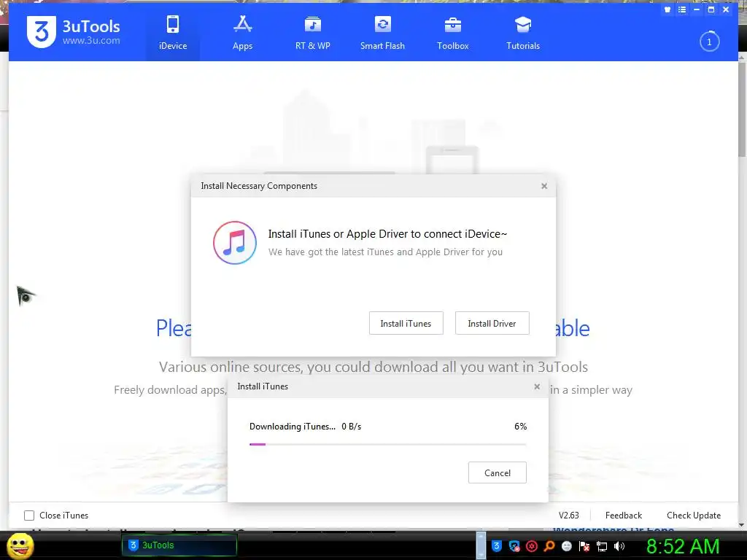Click the Install Driver button

[x=492, y=323]
